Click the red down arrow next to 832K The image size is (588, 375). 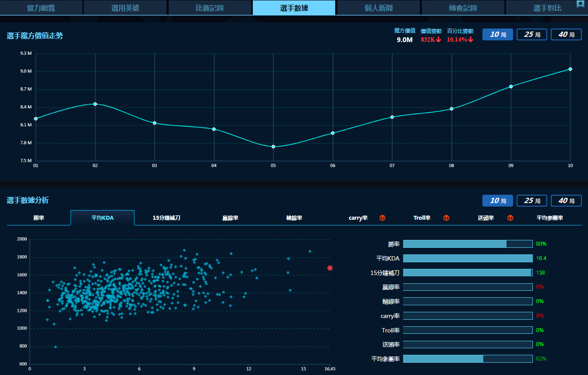pos(439,40)
